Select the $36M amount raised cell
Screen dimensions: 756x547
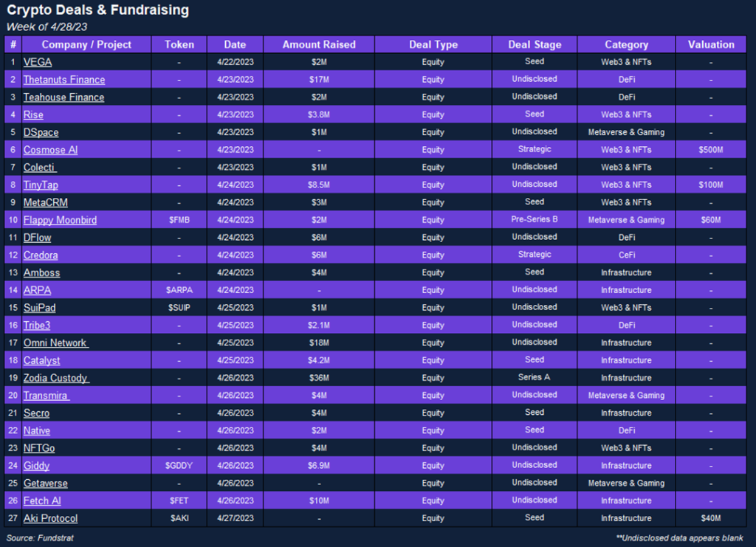(x=319, y=378)
